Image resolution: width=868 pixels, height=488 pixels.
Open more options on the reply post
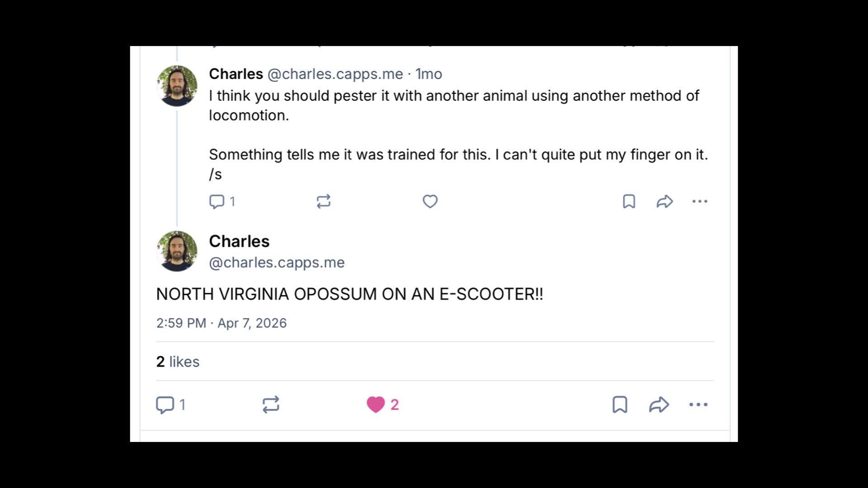coord(700,202)
